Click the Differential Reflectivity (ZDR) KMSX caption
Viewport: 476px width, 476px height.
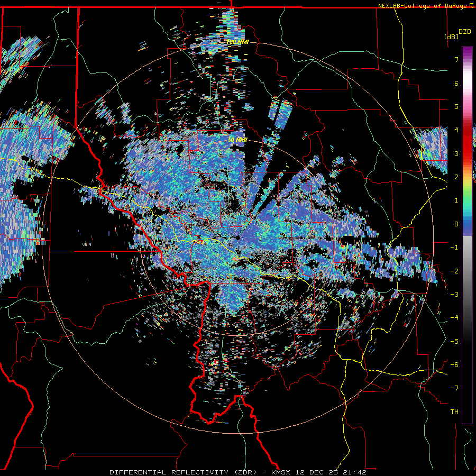click(238, 472)
